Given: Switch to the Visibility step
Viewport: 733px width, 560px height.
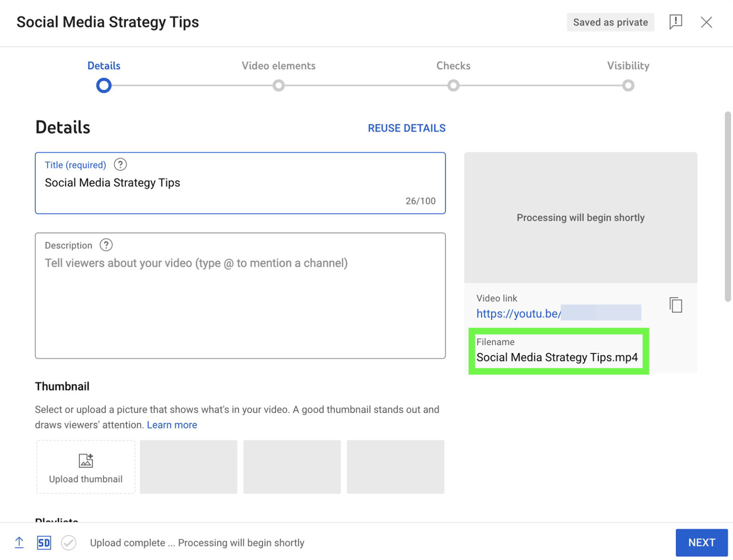Looking at the screenshot, I should 628,85.
